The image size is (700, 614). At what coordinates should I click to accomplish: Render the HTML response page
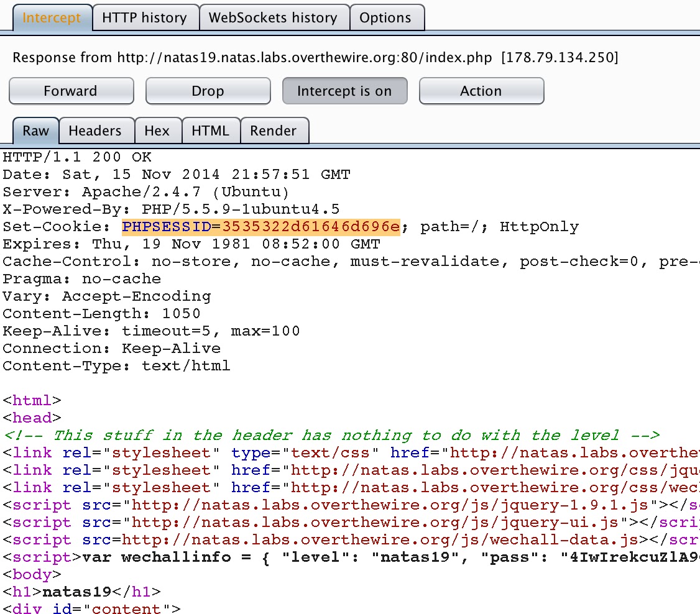tap(274, 131)
